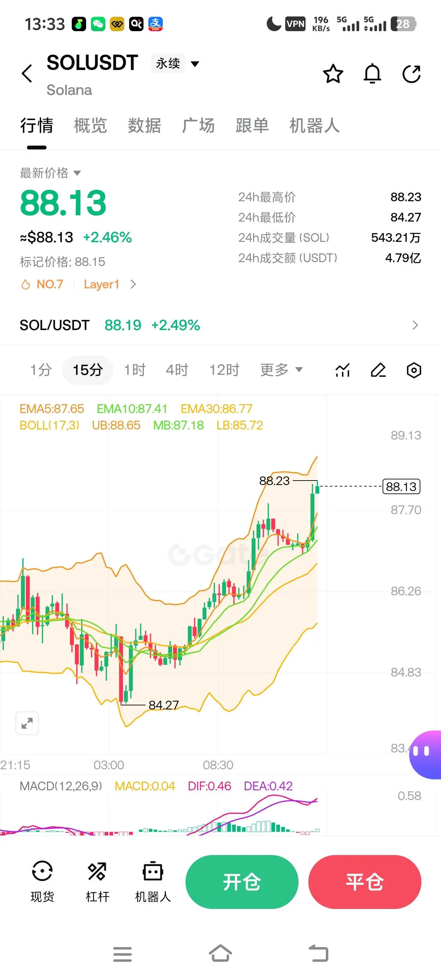
Task: Tap the EMA30:86.77 indicator label
Action: (x=217, y=408)
